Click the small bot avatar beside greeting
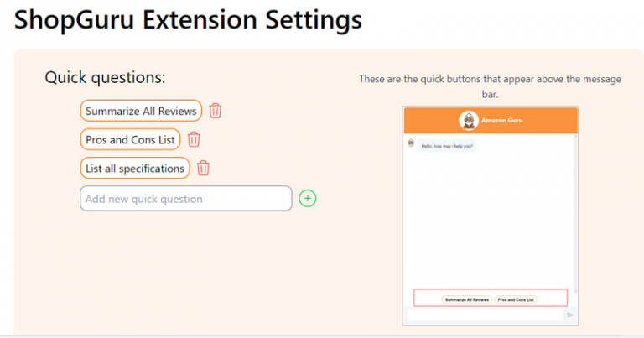 411,143
